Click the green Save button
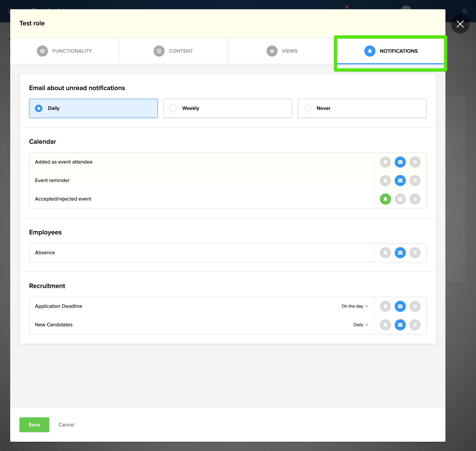Image resolution: width=476 pixels, height=451 pixels. click(x=34, y=425)
